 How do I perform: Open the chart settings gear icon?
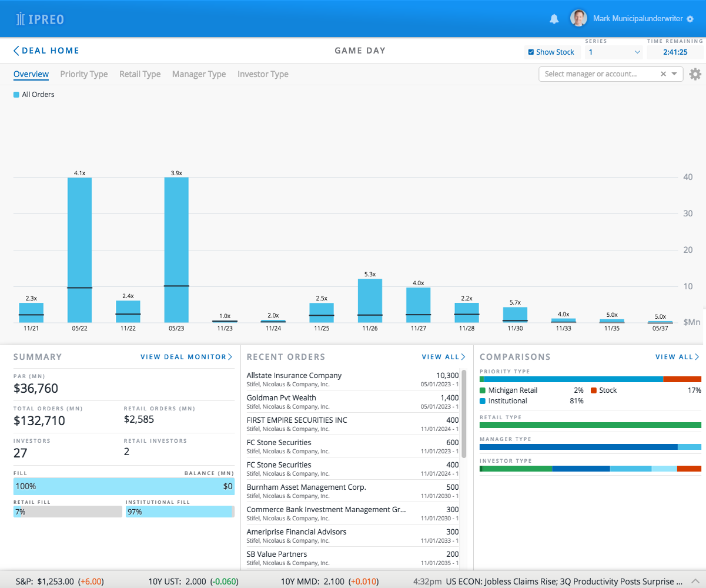[x=695, y=74]
